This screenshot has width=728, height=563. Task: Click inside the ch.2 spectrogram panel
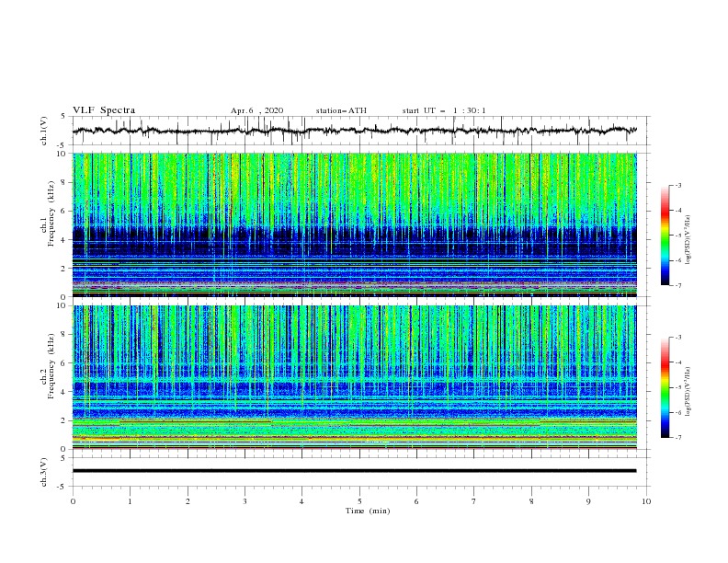coord(355,377)
